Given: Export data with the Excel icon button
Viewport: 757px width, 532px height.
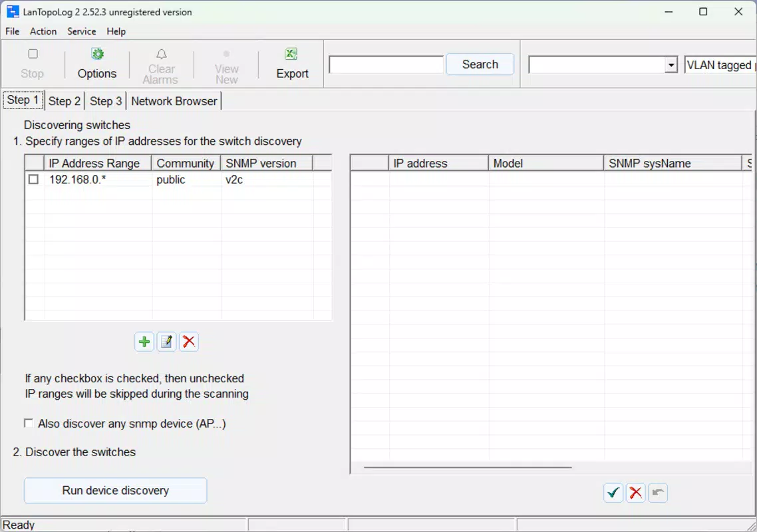Looking at the screenshot, I should coord(292,64).
